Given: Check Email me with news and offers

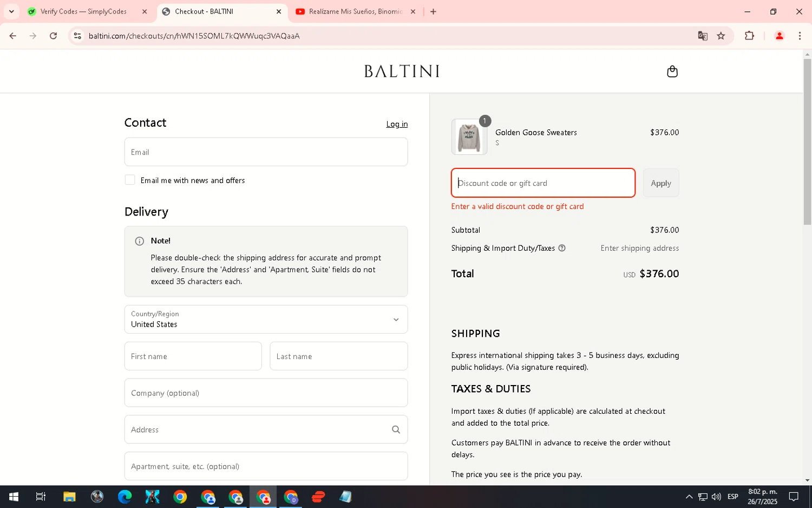Looking at the screenshot, I should [130, 180].
